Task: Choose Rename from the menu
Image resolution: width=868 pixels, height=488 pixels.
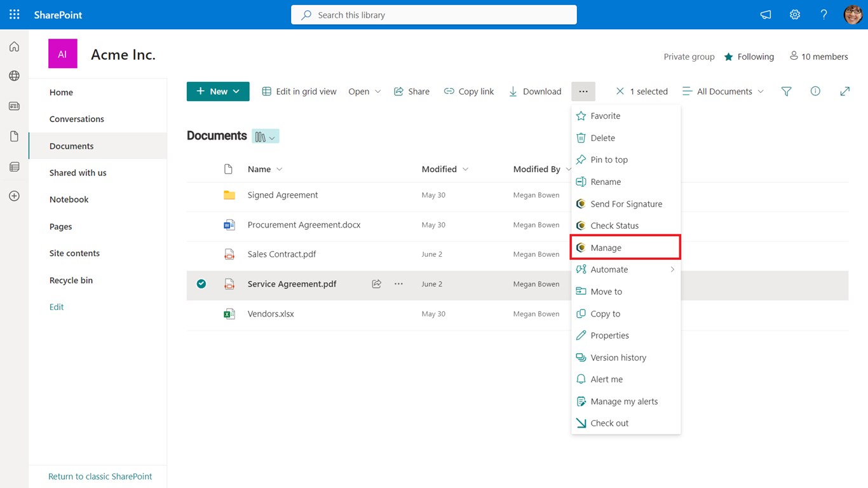Action: pos(626,182)
